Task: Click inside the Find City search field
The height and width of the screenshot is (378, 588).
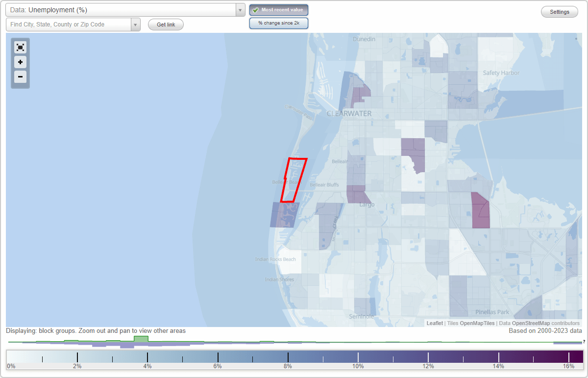Action: tap(69, 24)
